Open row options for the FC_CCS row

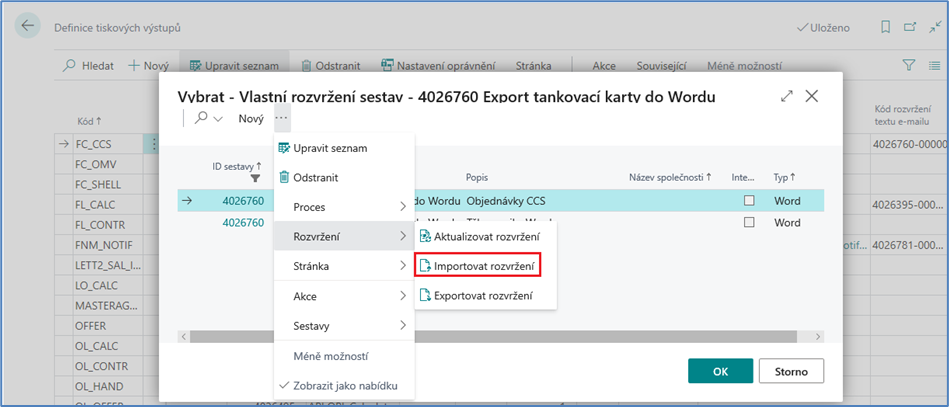[x=153, y=144]
